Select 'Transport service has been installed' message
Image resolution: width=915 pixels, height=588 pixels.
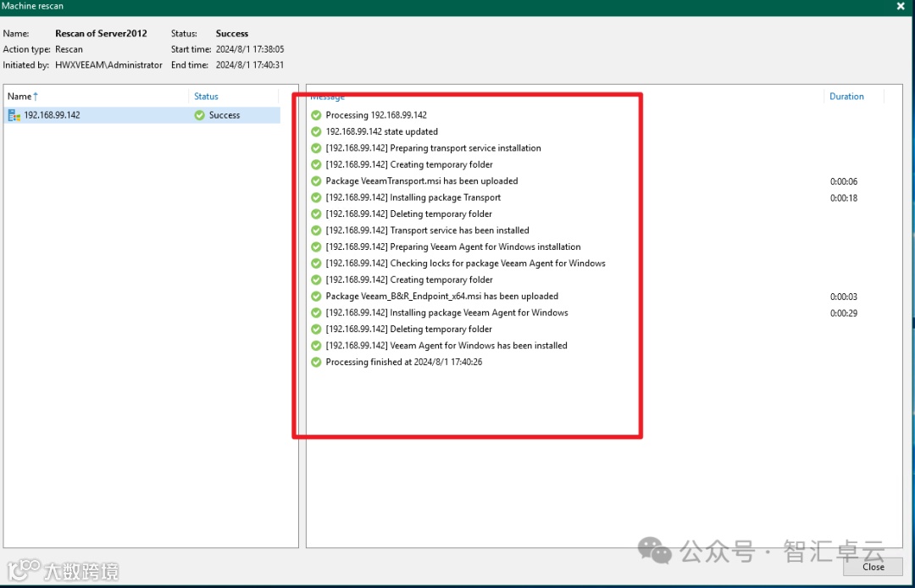(428, 230)
